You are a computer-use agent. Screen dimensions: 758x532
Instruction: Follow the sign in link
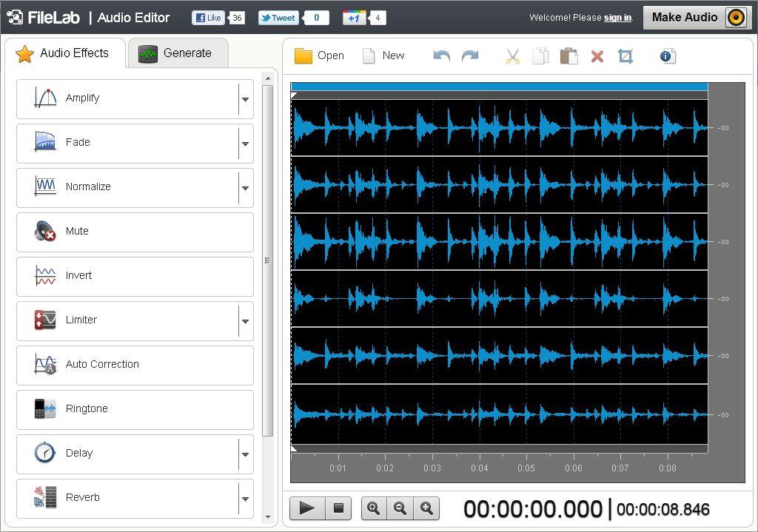(x=617, y=18)
